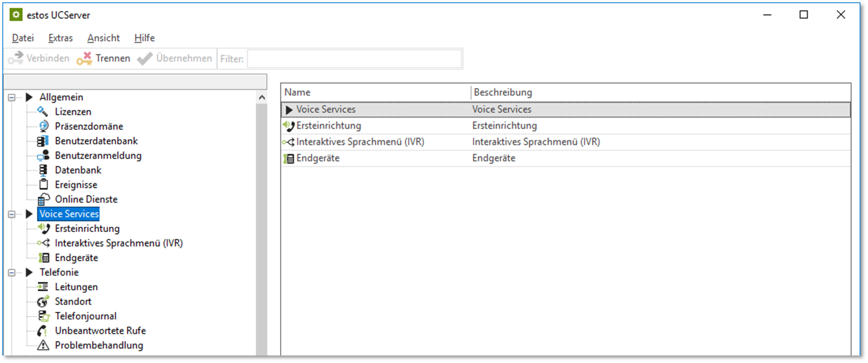Collapse the Allgemein tree node
The height and width of the screenshot is (363, 868).
[12, 97]
